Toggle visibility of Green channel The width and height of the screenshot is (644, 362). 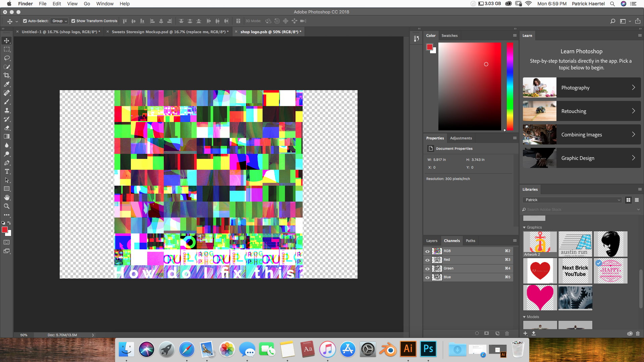427,268
